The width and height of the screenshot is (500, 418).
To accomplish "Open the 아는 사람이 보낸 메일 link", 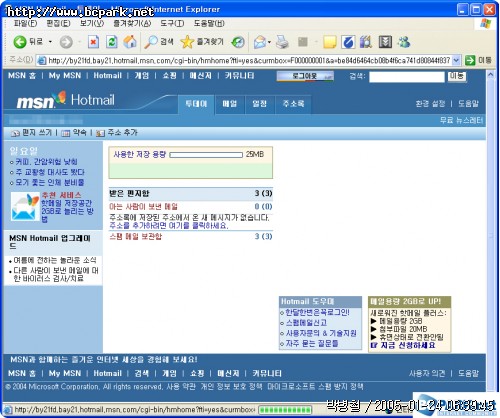I will pyautogui.click(x=144, y=207).
